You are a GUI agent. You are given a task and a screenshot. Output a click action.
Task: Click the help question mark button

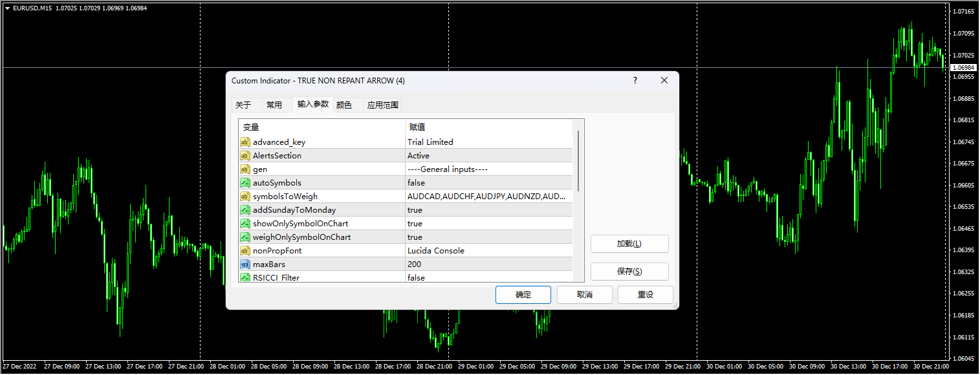tap(635, 81)
